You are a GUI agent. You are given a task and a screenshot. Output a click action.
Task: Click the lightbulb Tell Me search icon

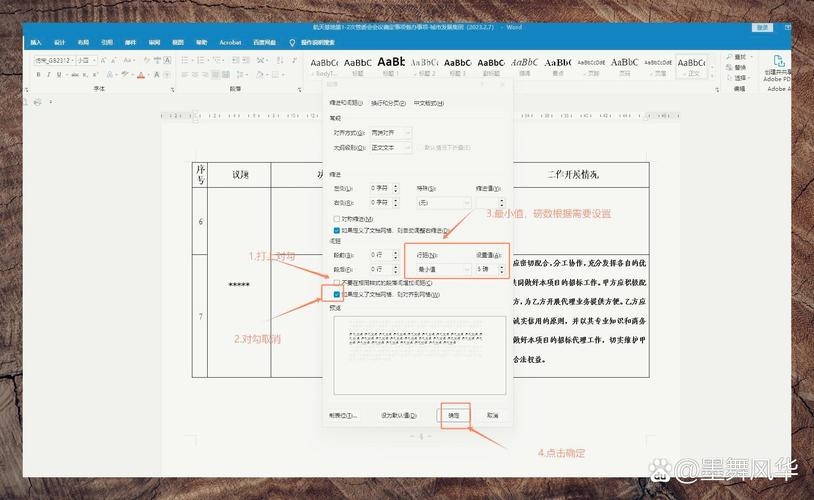pyautogui.click(x=292, y=43)
